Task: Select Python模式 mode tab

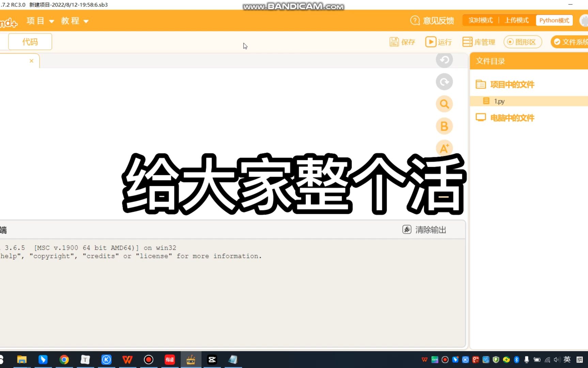Action: pyautogui.click(x=554, y=20)
